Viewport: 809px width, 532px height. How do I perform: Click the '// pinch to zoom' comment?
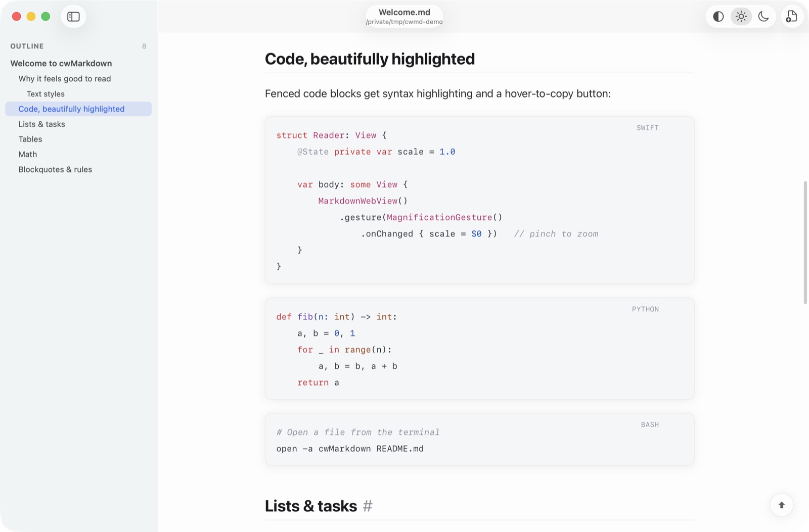tap(556, 234)
